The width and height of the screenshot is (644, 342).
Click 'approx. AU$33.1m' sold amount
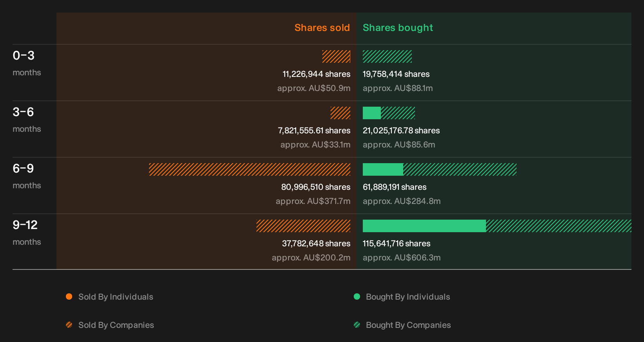tap(315, 145)
